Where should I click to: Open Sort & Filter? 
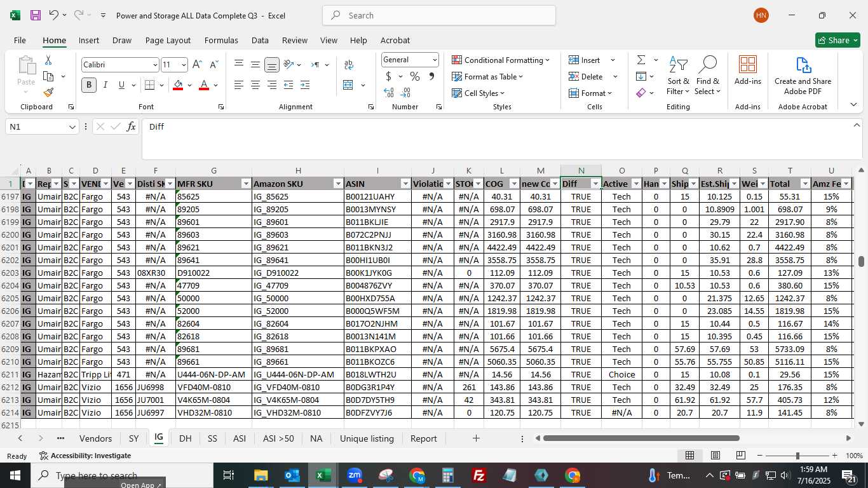tap(678, 76)
